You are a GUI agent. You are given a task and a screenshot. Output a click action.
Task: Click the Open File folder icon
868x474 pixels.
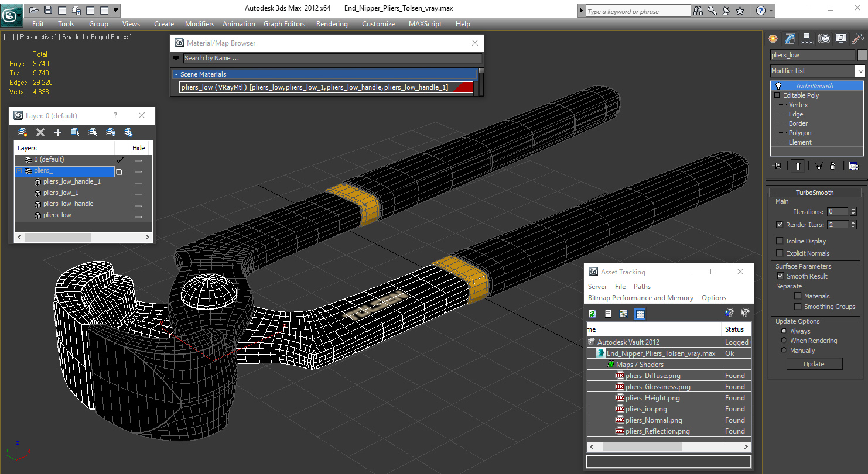point(34,10)
